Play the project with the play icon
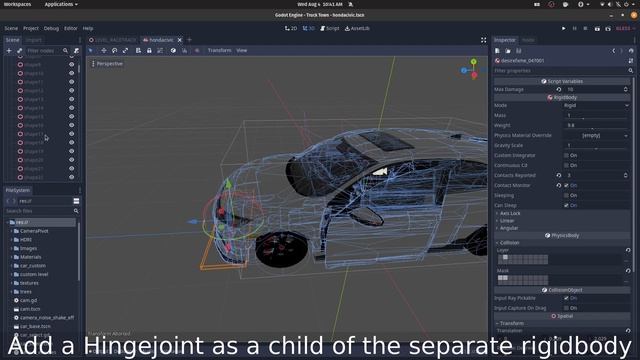Screen dimensions: 640x360 point(564,29)
